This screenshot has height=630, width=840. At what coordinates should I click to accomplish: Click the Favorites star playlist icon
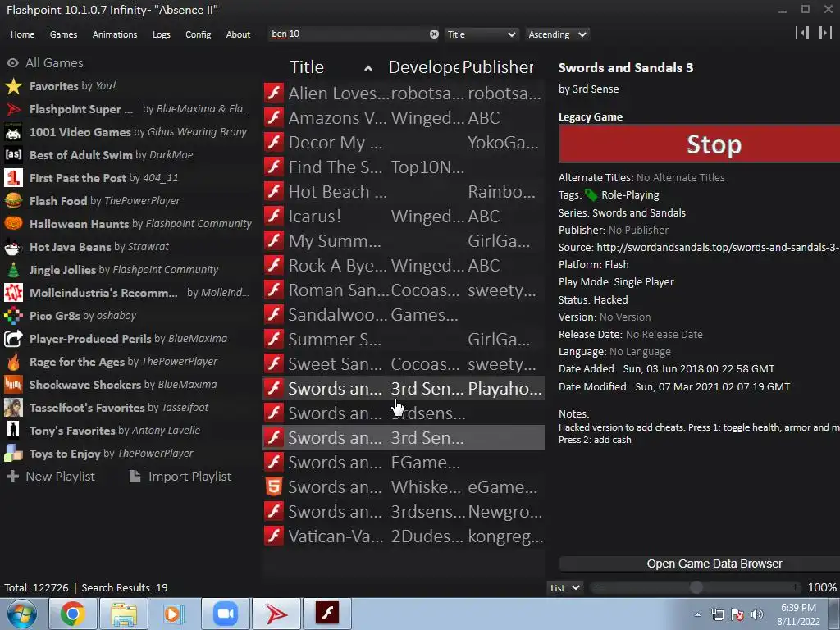[x=13, y=85]
